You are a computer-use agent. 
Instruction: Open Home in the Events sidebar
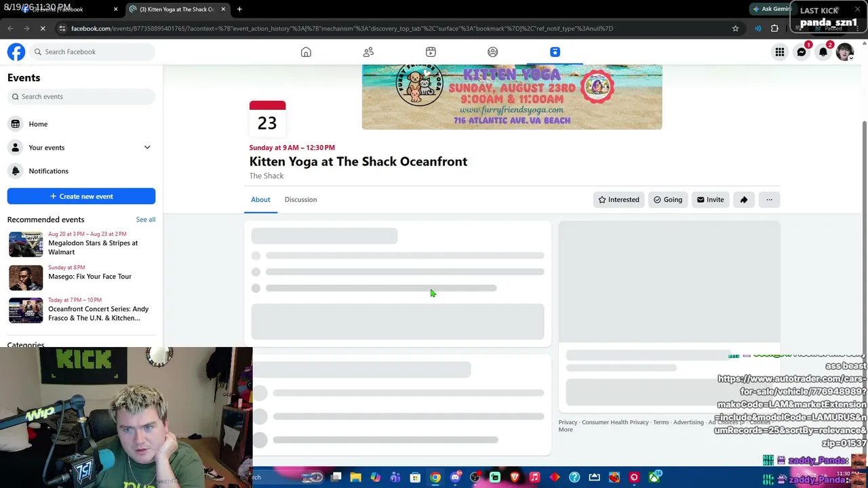coord(81,124)
